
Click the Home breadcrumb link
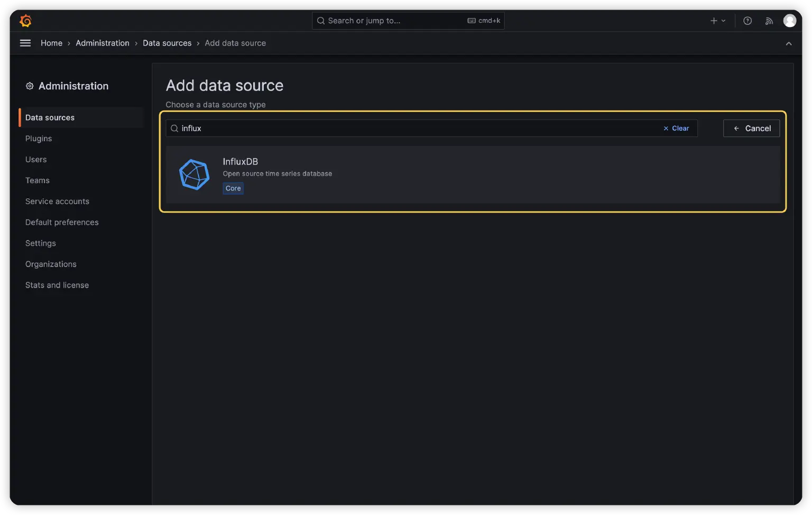[51, 43]
